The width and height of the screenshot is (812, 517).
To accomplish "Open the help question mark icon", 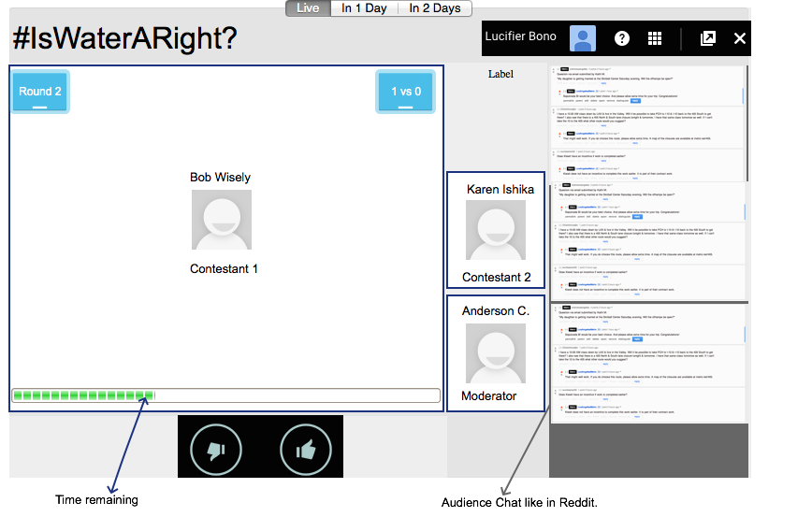I will [x=621, y=38].
